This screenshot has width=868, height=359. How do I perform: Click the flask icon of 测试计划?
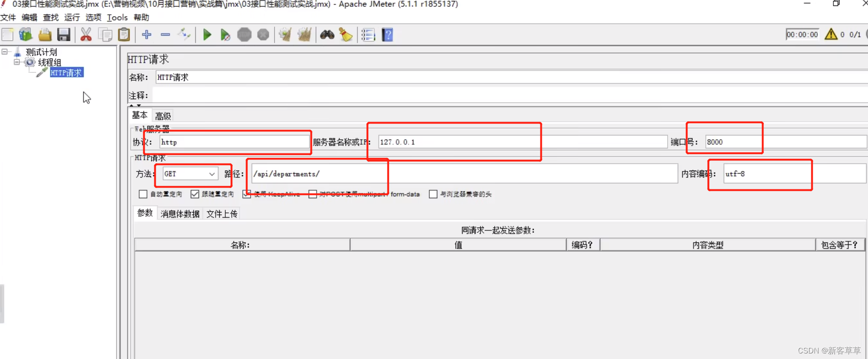(x=17, y=52)
